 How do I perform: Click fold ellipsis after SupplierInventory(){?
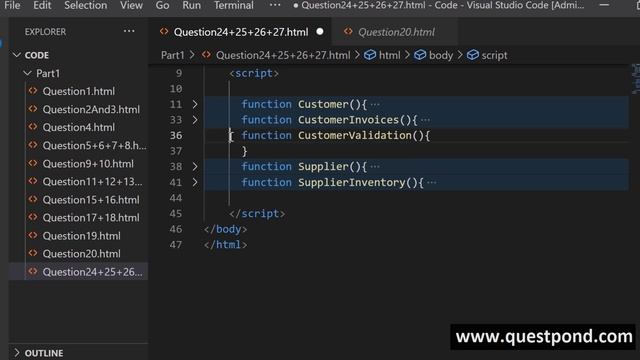pyautogui.click(x=431, y=182)
